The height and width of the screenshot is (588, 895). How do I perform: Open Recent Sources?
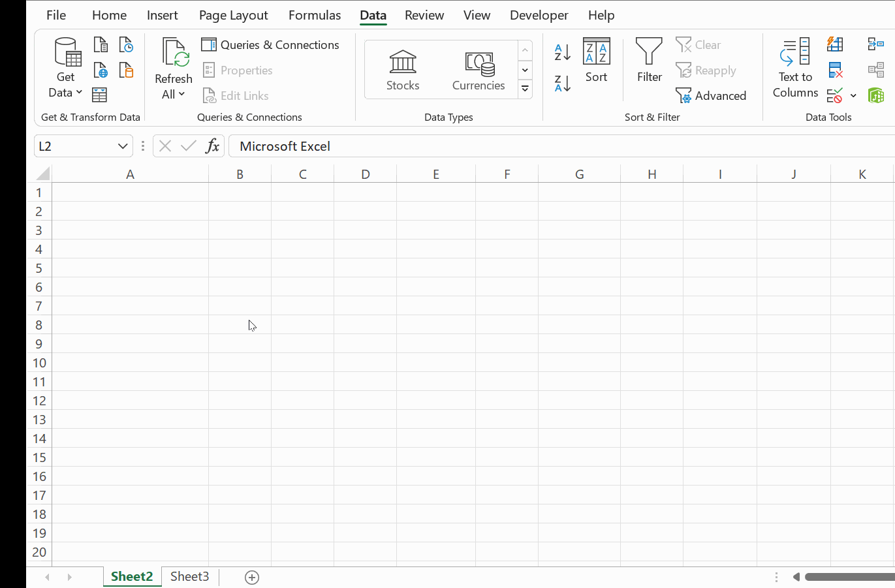125,44
